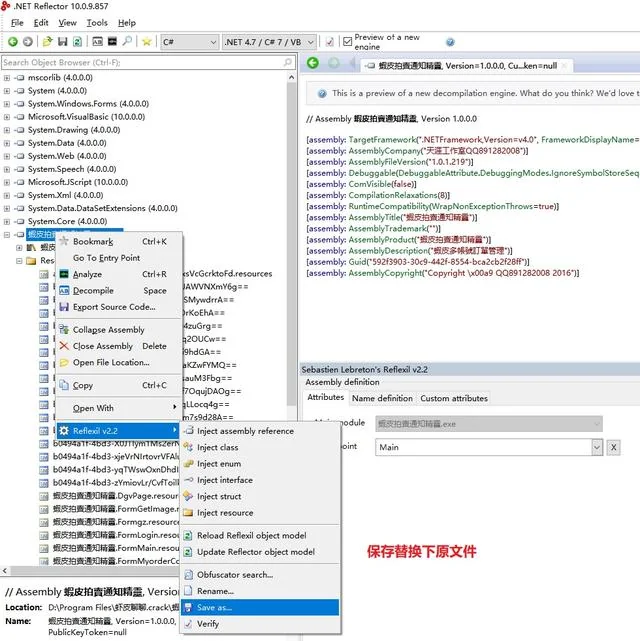Choose Inject class
The width and height of the screenshot is (640, 641).
pyautogui.click(x=260, y=448)
